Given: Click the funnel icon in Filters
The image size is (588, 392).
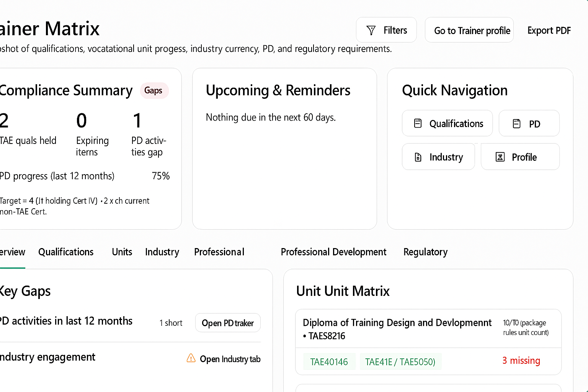Looking at the screenshot, I should click(x=371, y=30).
